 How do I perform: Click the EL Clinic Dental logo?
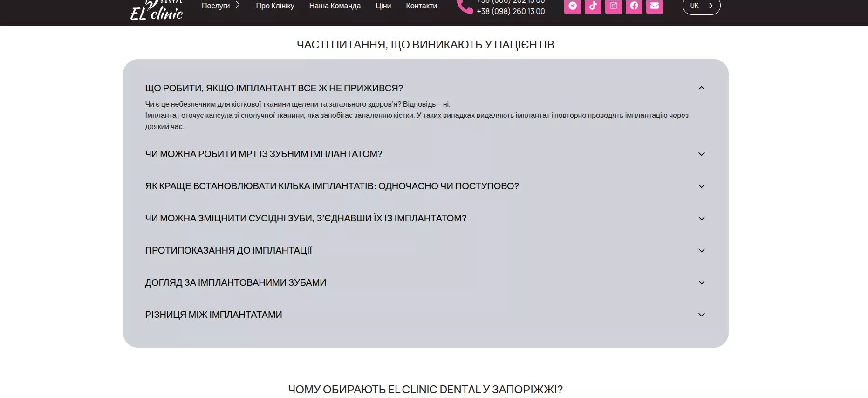tap(157, 10)
